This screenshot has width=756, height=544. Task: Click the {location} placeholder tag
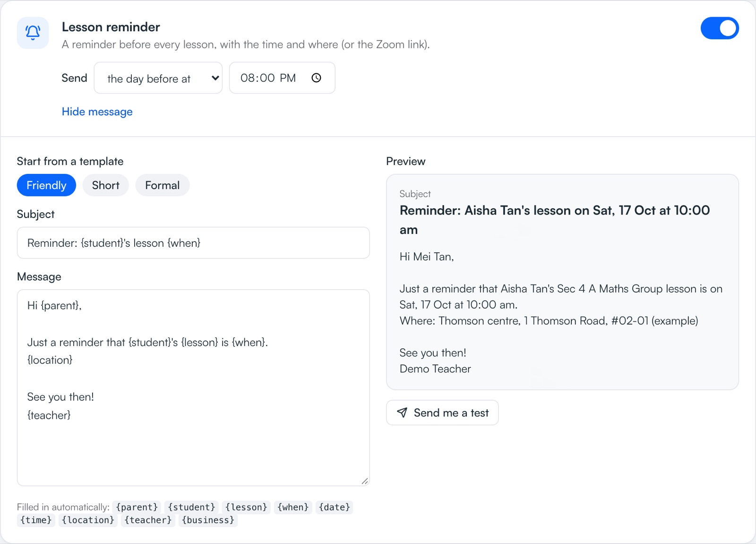click(88, 520)
